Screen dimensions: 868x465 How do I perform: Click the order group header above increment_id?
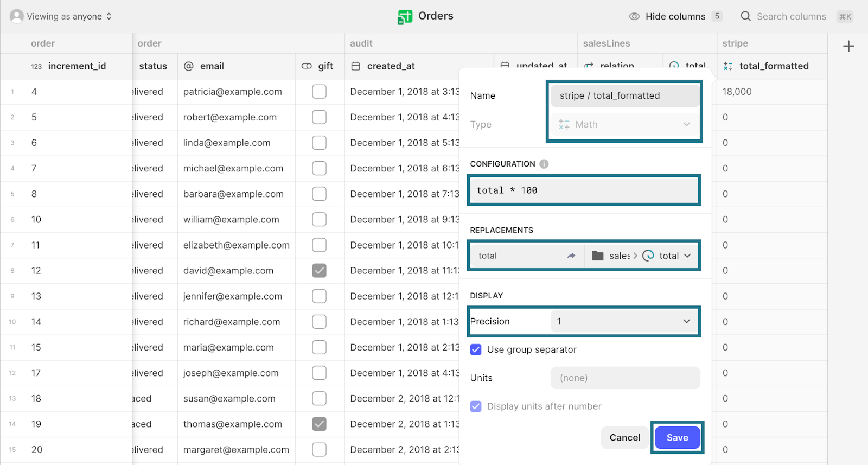tap(43, 43)
